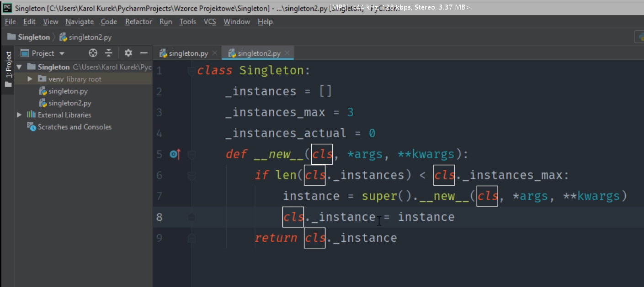Close the singleton2.py editor tab
The image size is (644, 287).
pos(287,53)
